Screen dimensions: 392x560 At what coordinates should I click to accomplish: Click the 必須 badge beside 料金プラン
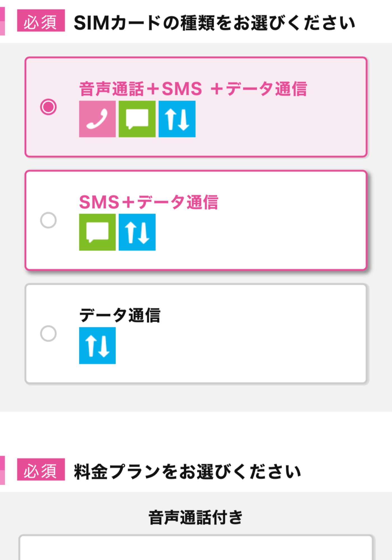[x=41, y=470]
